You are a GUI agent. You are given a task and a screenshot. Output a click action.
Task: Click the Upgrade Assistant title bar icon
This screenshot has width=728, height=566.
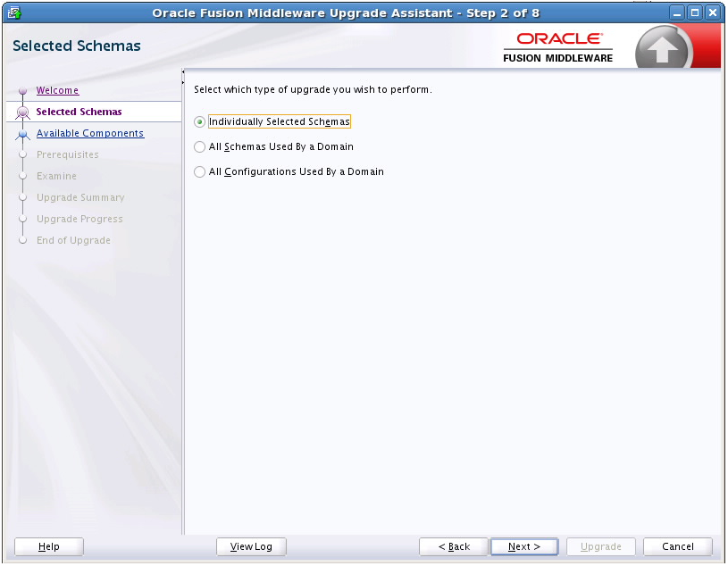[15, 12]
